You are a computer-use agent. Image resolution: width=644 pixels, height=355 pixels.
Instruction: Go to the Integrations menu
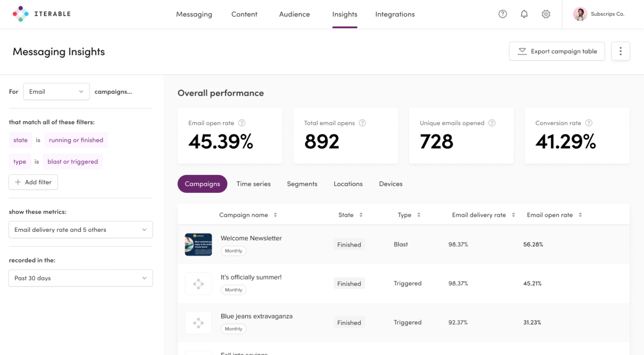pyautogui.click(x=395, y=14)
